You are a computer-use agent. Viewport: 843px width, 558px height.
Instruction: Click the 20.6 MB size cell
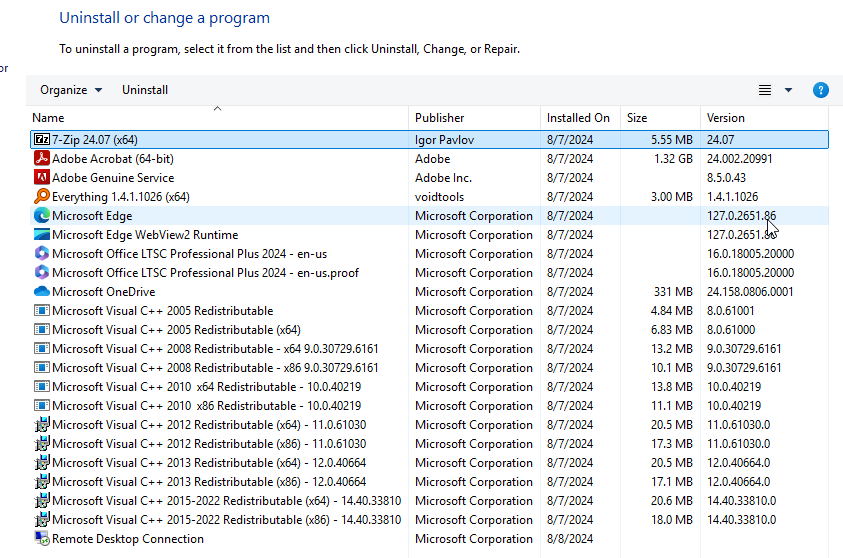tap(671, 500)
